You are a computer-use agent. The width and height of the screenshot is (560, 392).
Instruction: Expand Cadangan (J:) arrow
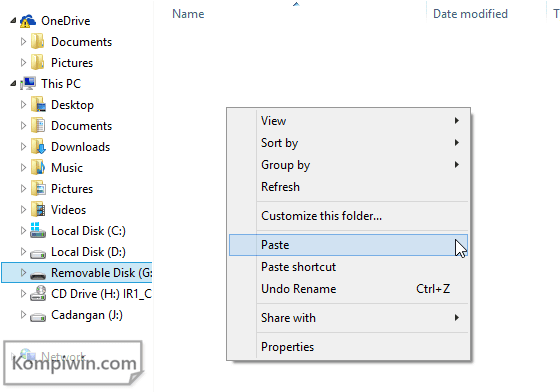[23, 315]
